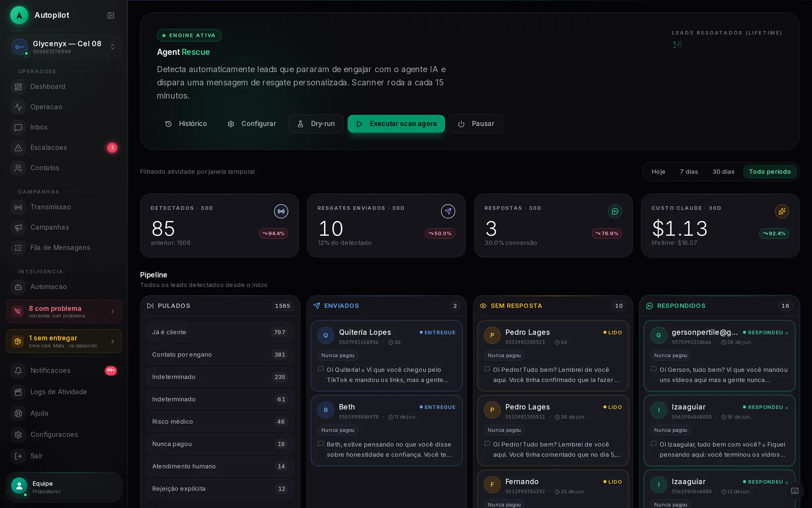This screenshot has height=508, width=812.
Task: Click the Respostas chat icon
Action: (615, 211)
